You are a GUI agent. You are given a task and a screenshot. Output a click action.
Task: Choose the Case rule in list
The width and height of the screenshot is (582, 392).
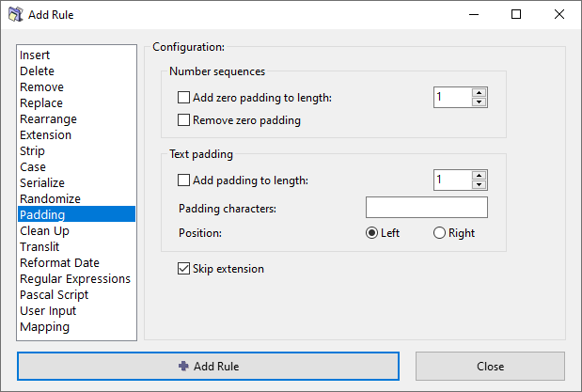click(x=76, y=166)
